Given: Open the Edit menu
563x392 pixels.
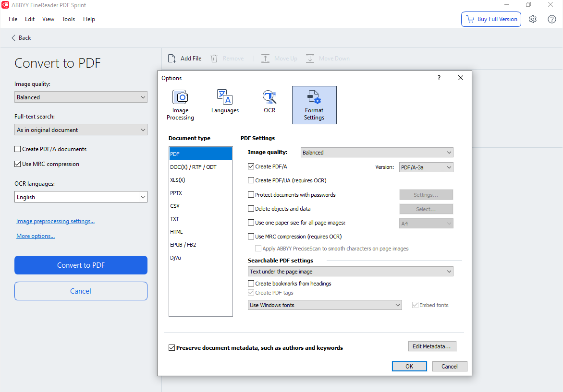Looking at the screenshot, I should [x=30, y=19].
